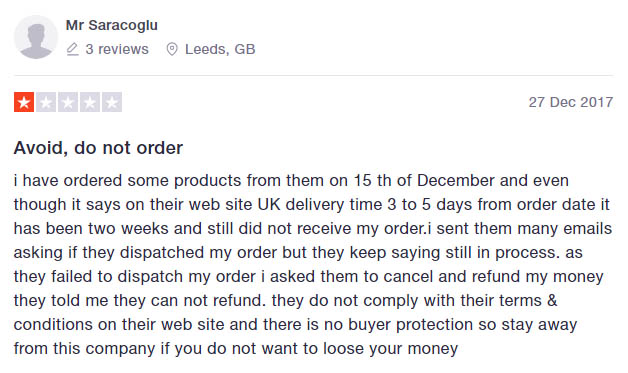Open the "3 reviews" count link

[x=117, y=49]
